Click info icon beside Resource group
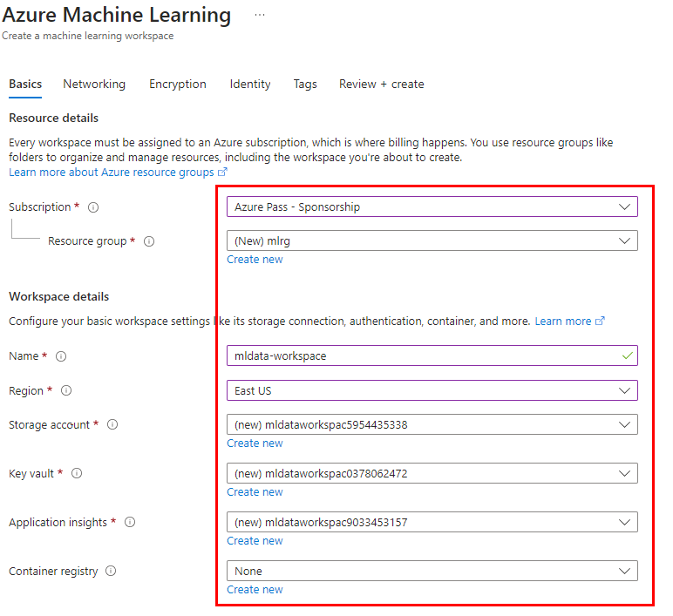 (x=149, y=241)
